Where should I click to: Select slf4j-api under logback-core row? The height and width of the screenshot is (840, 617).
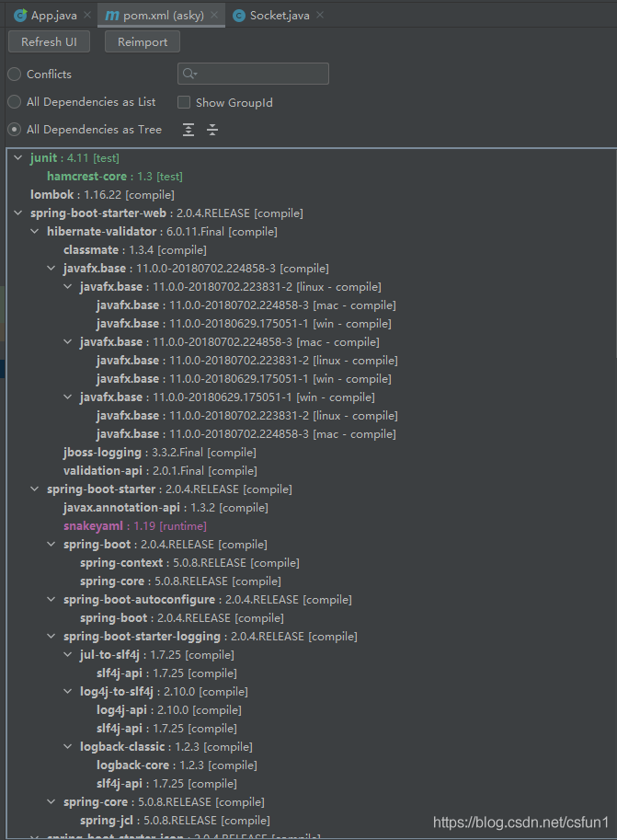(166, 783)
